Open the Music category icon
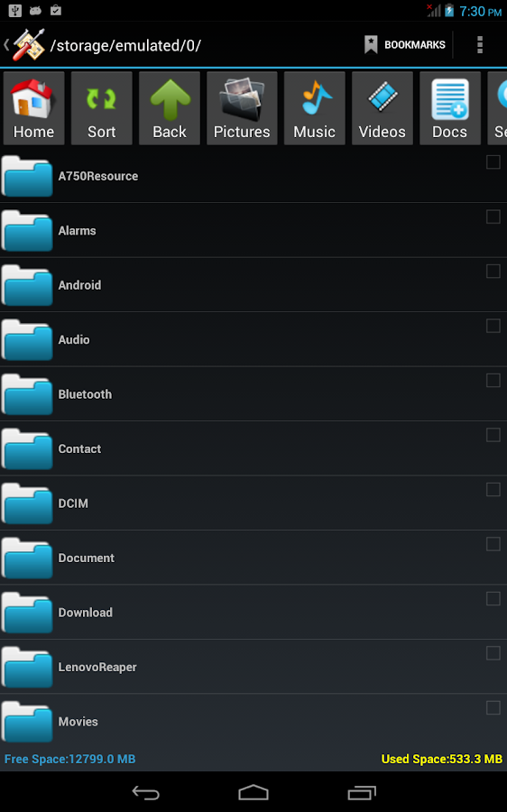The image size is (507, 812). (x=314, y=108)
